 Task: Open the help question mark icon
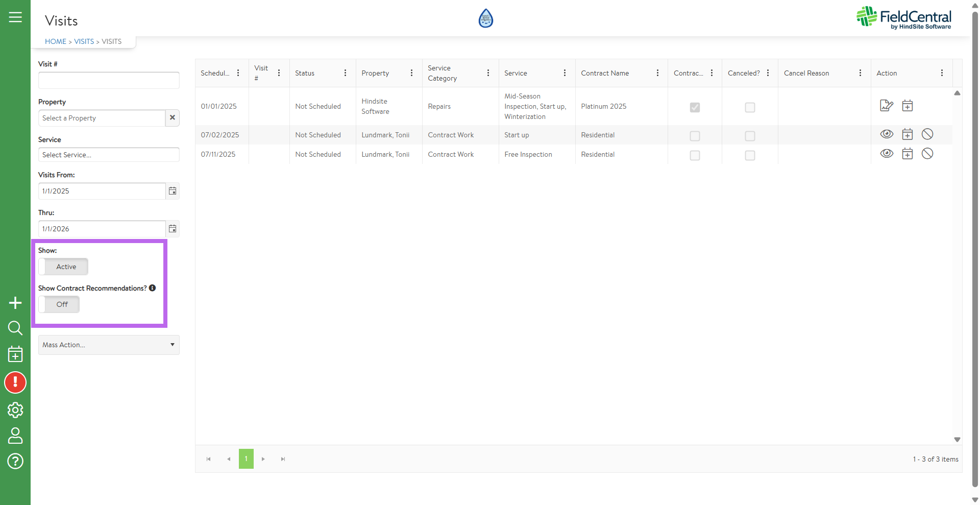pos(15,461)
